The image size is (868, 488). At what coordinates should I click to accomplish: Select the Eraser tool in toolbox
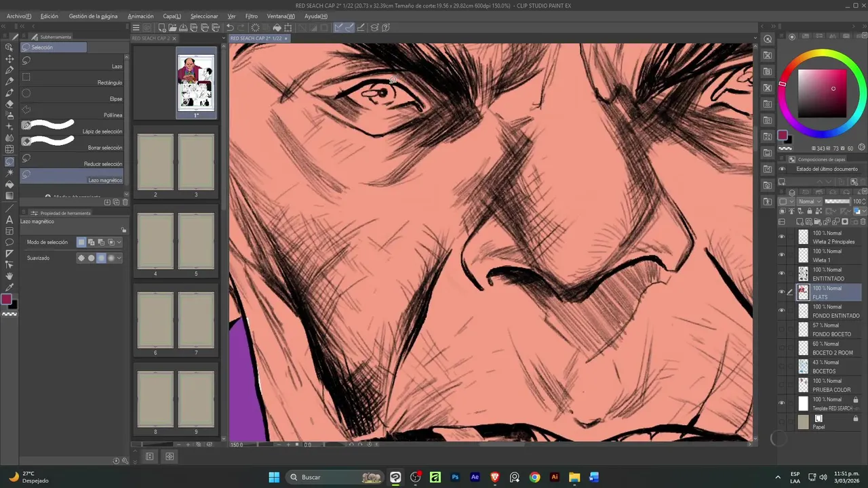9,104
